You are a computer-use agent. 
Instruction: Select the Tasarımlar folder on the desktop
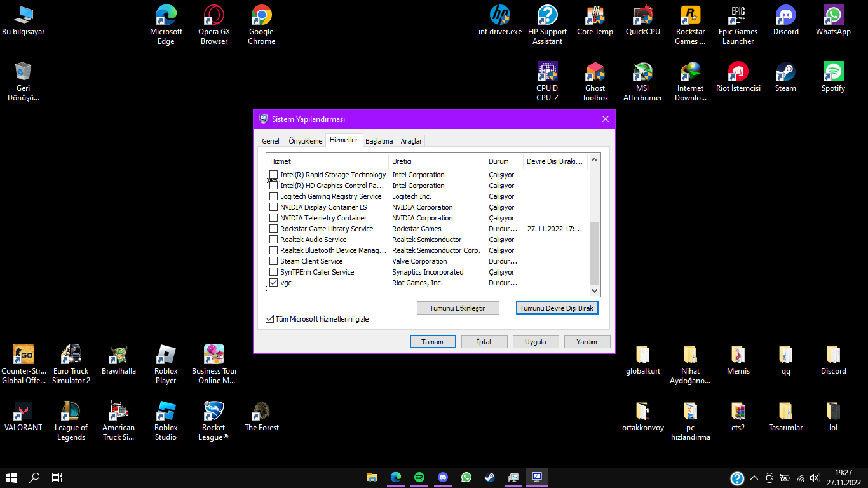tap(785, 416)
